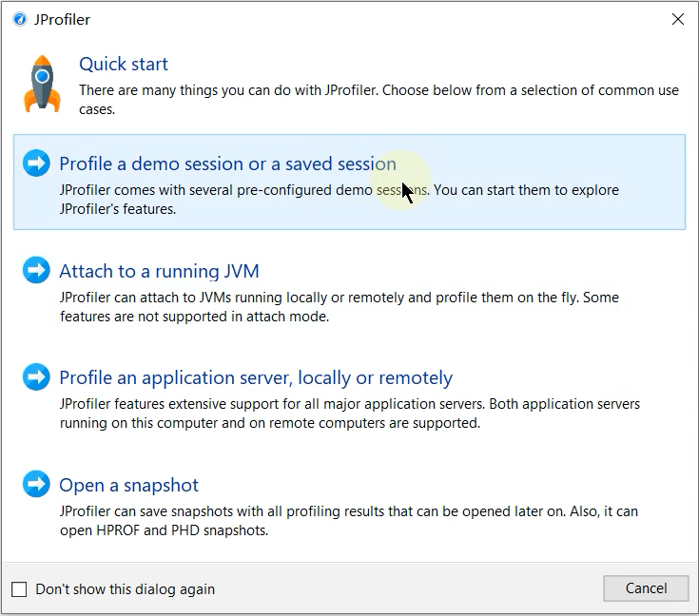Click the common use cases intro text
Viewport: 699px width, 616px height.
pyautogui.click(x=379, y=100)
